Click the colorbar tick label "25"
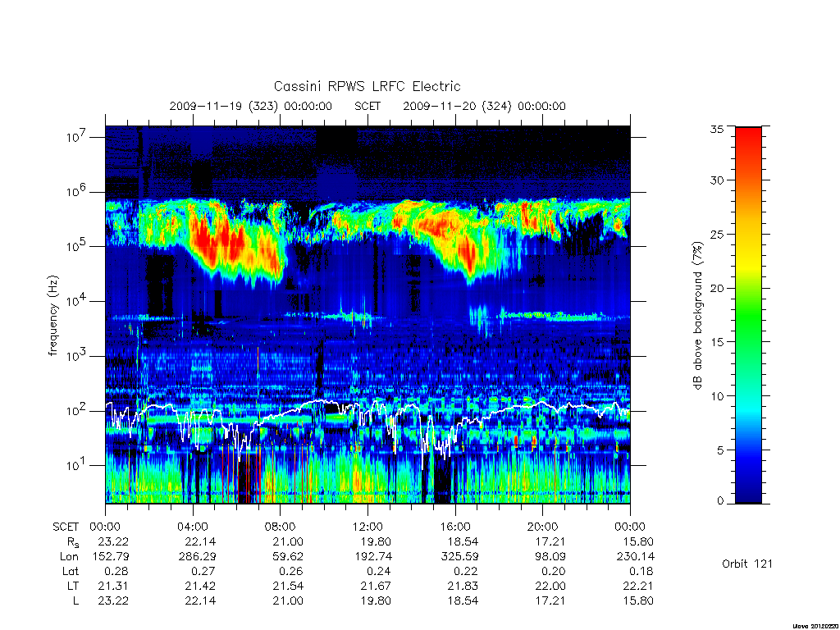The width and height of the screenshot is (840, 630). [716, 234]
